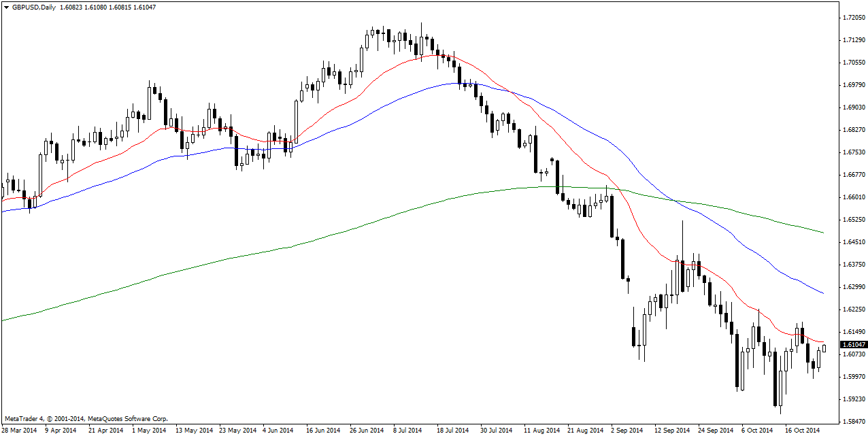Screen dimensions: 868x436
Task: Select the 24 Sep 2014 date label
Action: (714, 431)
